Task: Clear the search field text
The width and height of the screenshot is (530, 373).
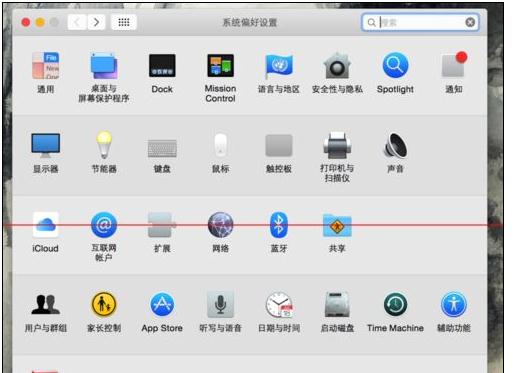Action: coord(470,22)
